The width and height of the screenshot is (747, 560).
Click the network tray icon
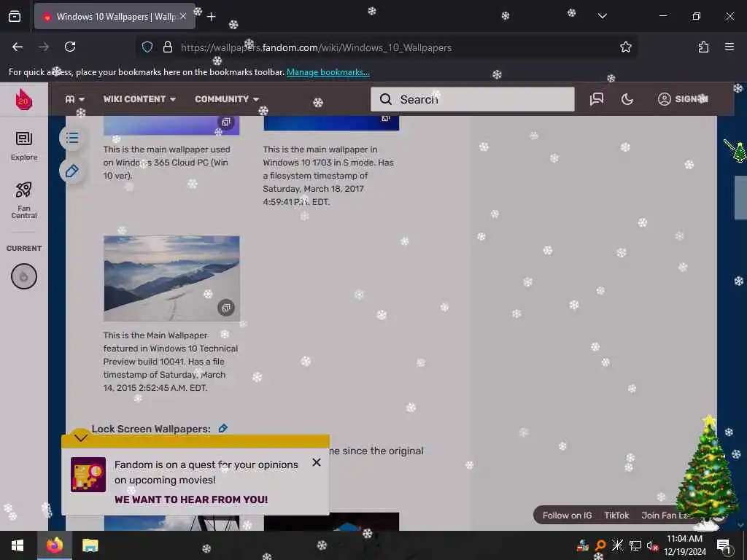point(635,545)
